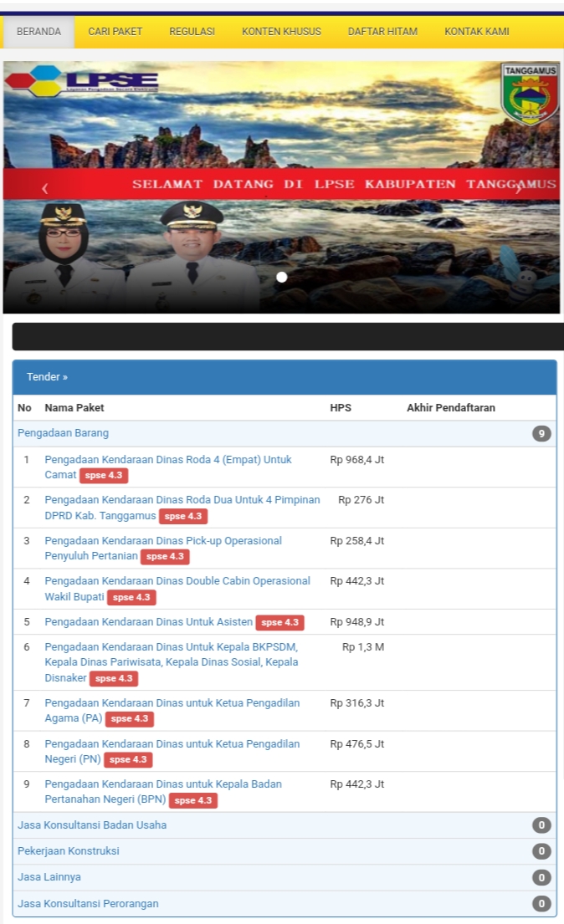Open Kendaraan Dinas Ketua Pengadilan Negeri package

click(x=172, y=744)
